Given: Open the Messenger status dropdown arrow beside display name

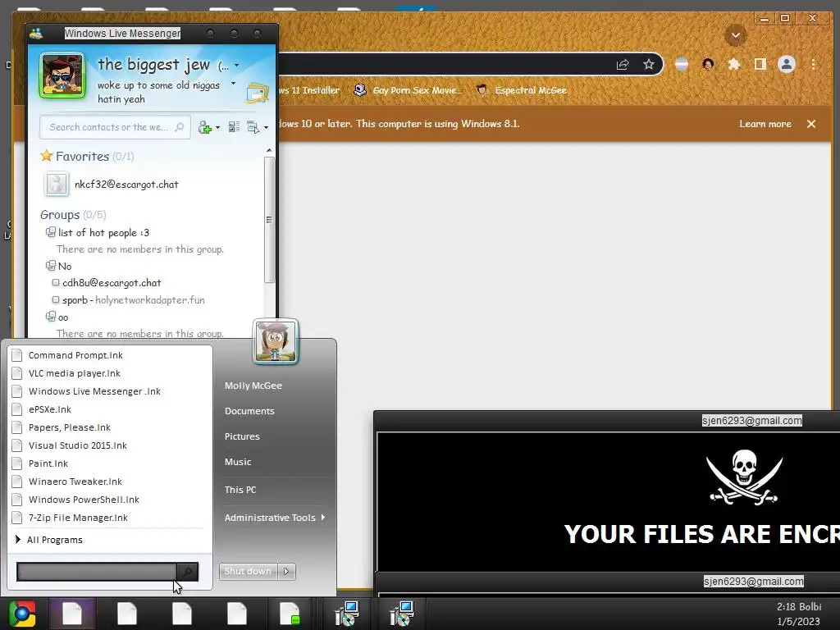Looking at the screenshot, I should (x=237, y=66).
